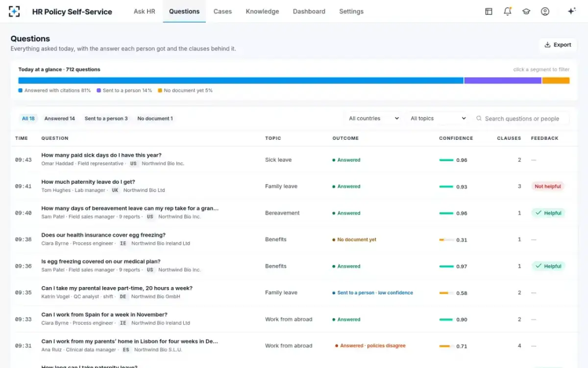Screen dimensions: 588x368
Task: Switch to the Dashboard tab
Action: pyautogui.click(x=309, y=11)
